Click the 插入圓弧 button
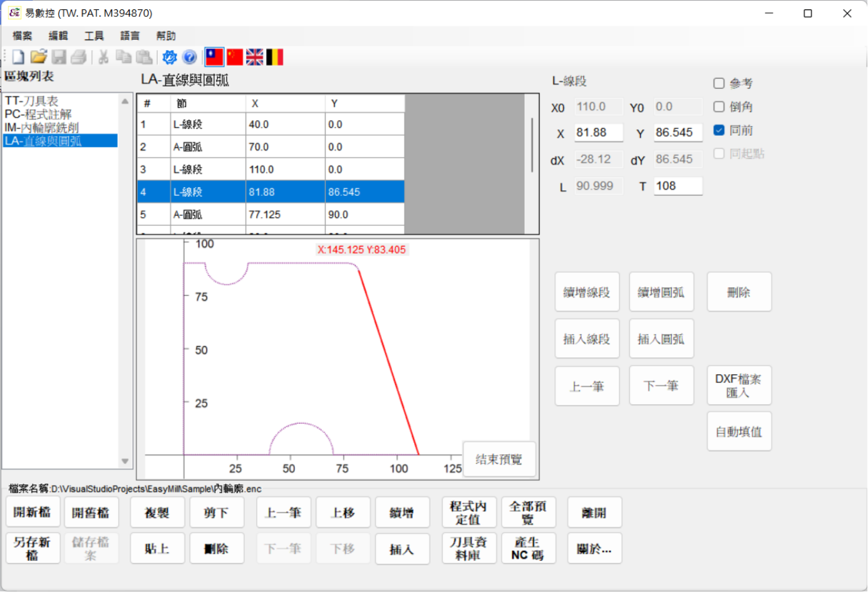Viewport: 868px width, 592px height. pyautogui.click(x=661, y=339)
